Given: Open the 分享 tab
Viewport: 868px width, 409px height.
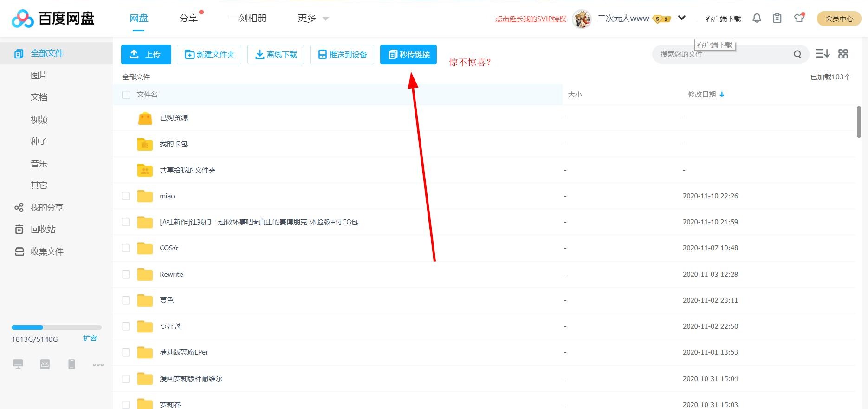Looking at the screenshot, I should coord(188,19).
